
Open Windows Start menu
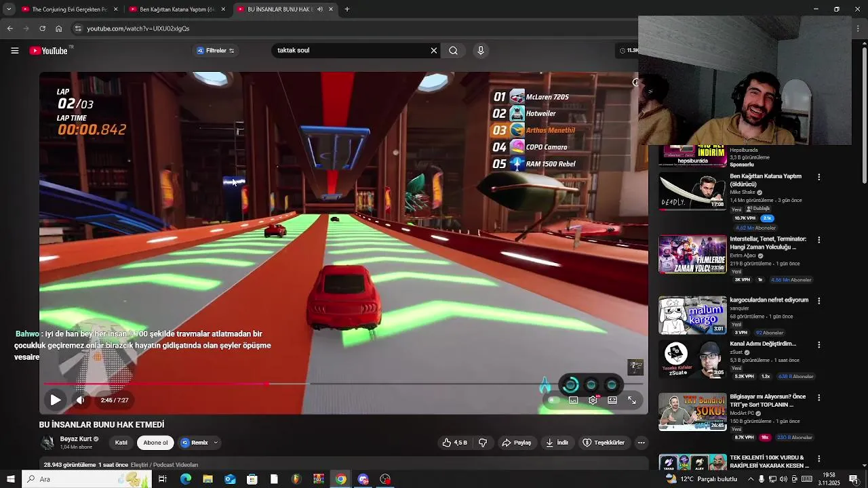[x=10, y=479]
